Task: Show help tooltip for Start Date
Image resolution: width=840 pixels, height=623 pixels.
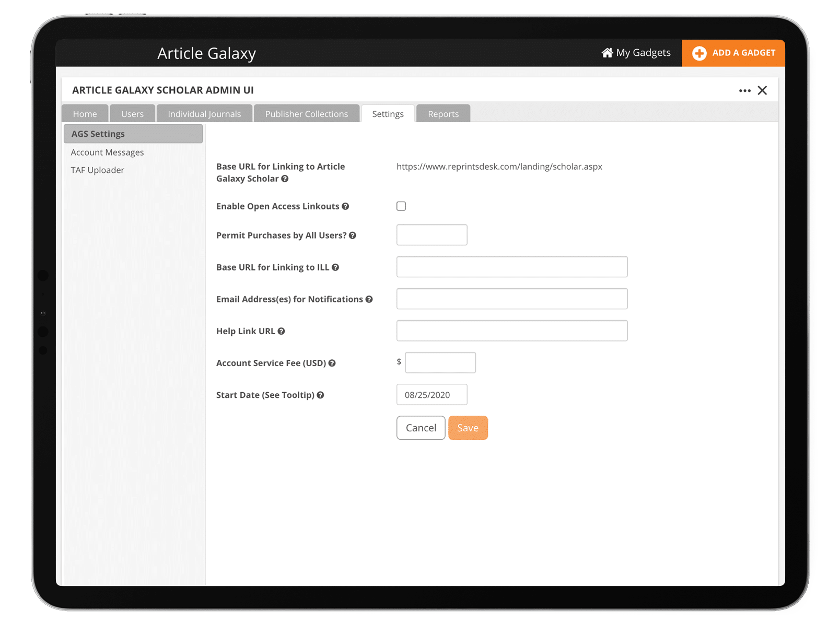Action: click(320, 395)
